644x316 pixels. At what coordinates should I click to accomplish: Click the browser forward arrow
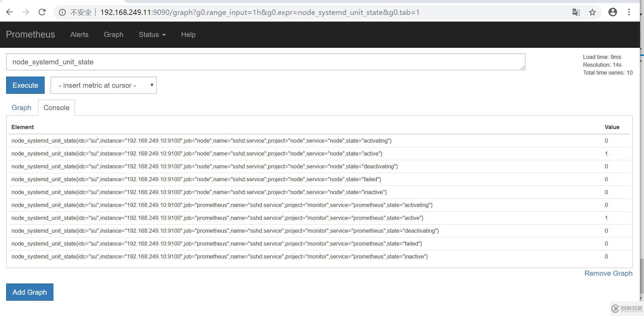[x=26, y=12]
